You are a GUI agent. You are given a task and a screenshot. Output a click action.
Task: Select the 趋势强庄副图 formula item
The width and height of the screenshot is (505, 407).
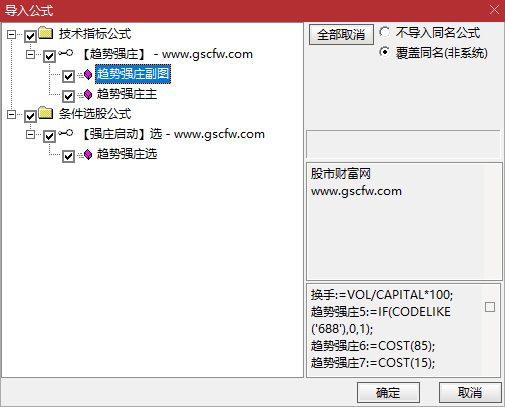click(x=133, y=74)
